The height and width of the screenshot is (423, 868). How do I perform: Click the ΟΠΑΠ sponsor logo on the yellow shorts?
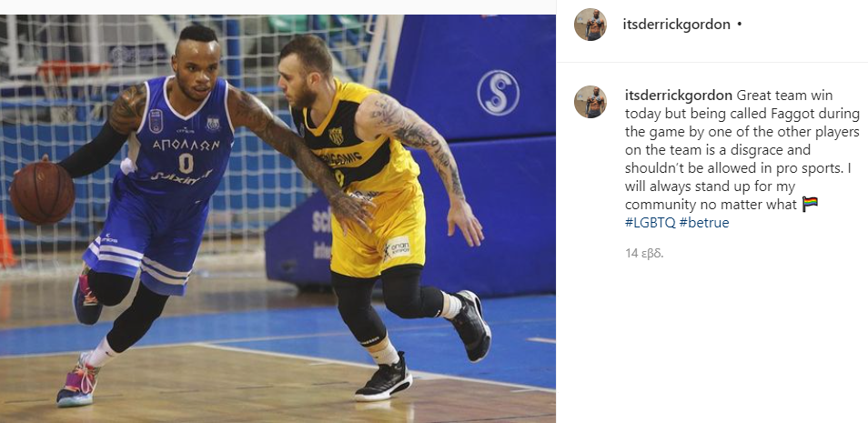pyautogui.click(x=398, y=248)
